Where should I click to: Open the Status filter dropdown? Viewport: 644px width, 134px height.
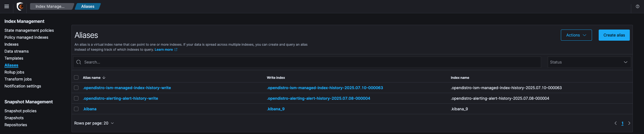tap(589, 62)
